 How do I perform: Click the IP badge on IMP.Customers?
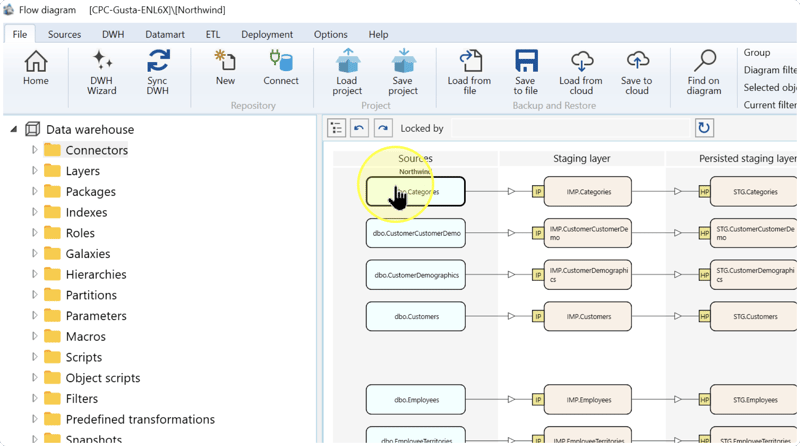point(538,316)
